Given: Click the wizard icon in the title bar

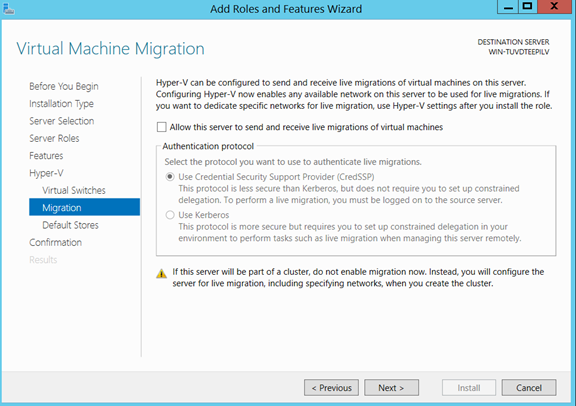Looking at the screenshot, I should (8, 9).
